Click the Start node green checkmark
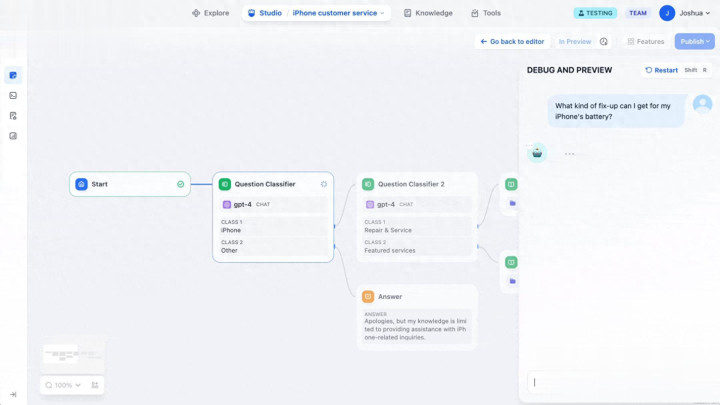Image resolution: width=720 pixels, height=405 pixels. tap(181, 184)
